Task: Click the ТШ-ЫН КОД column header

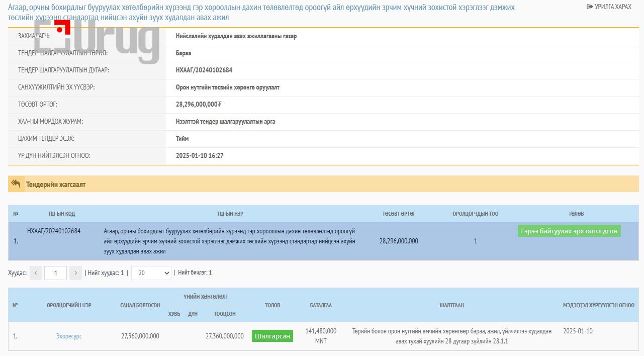Action: tap(61, 214)
